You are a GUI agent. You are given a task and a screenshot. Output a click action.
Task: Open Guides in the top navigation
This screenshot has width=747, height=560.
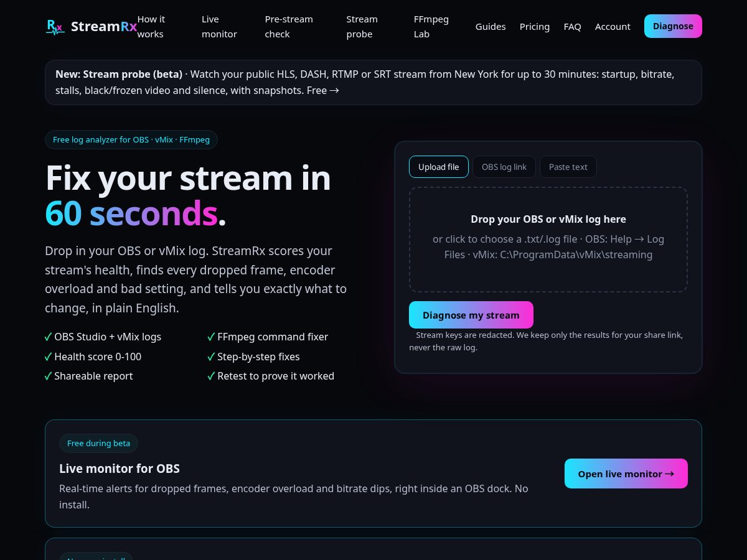(491, 27)
